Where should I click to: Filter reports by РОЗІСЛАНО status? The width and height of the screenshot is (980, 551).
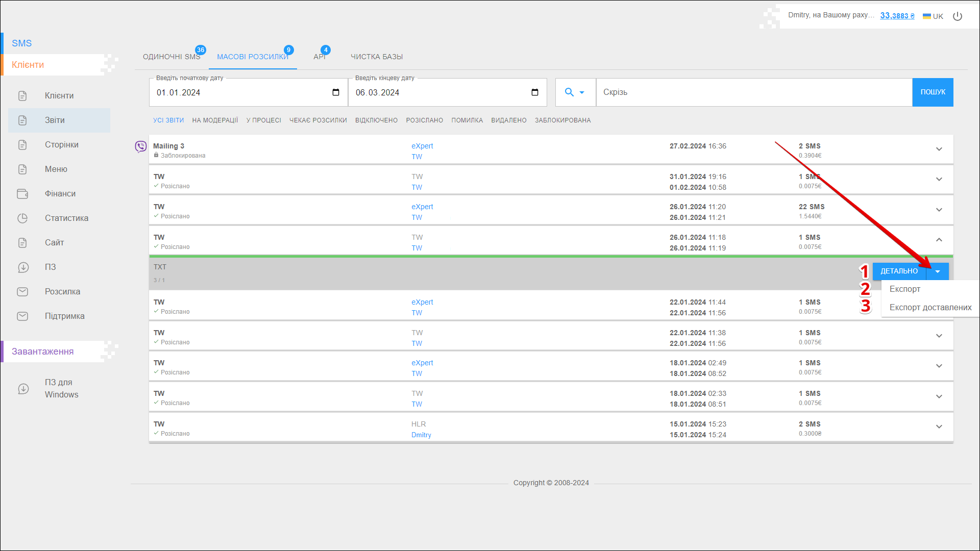pyautogui.click(x=424, y=120)
